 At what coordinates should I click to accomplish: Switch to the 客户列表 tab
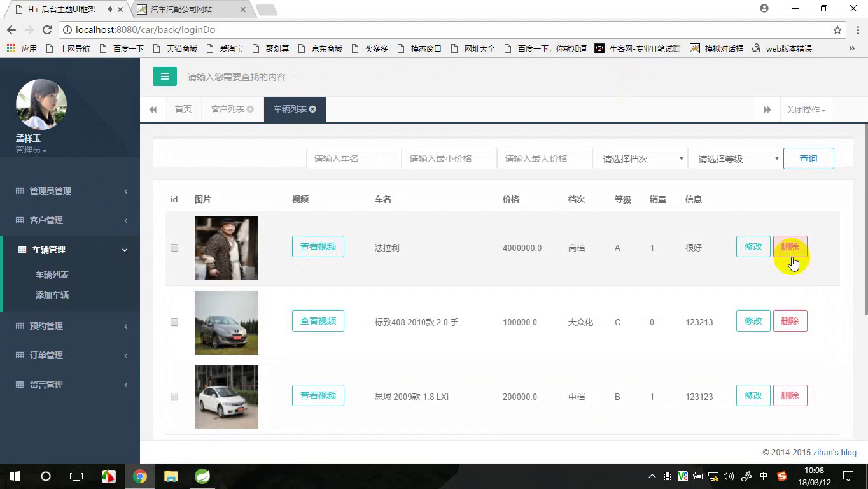(x=228, y=110)
